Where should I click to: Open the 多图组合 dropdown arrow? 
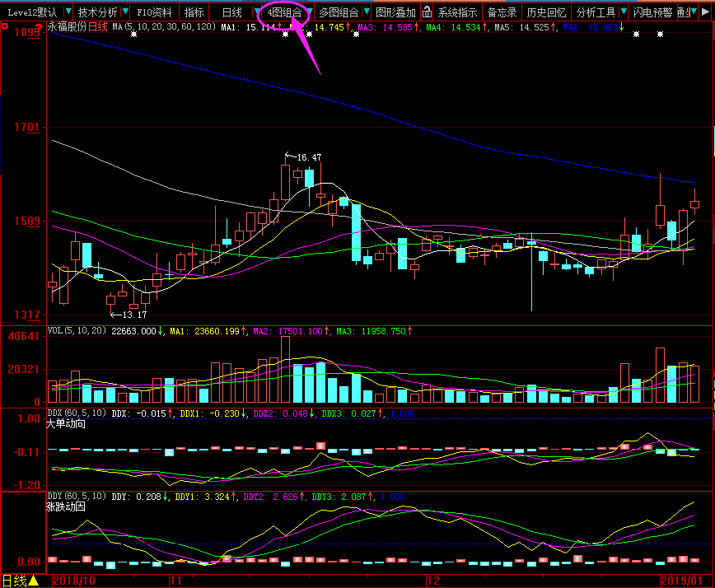click(x=366, y=12)
